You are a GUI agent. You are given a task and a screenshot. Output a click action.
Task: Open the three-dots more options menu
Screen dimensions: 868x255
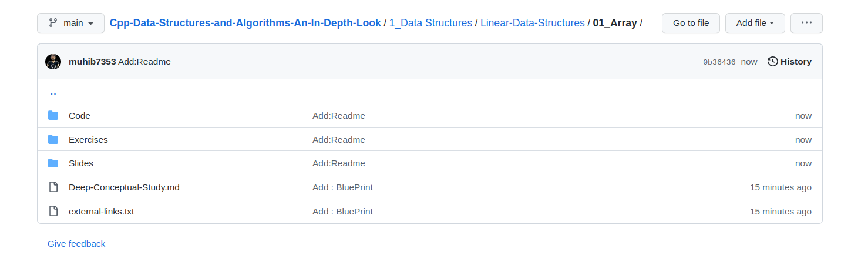pos(806,23)
